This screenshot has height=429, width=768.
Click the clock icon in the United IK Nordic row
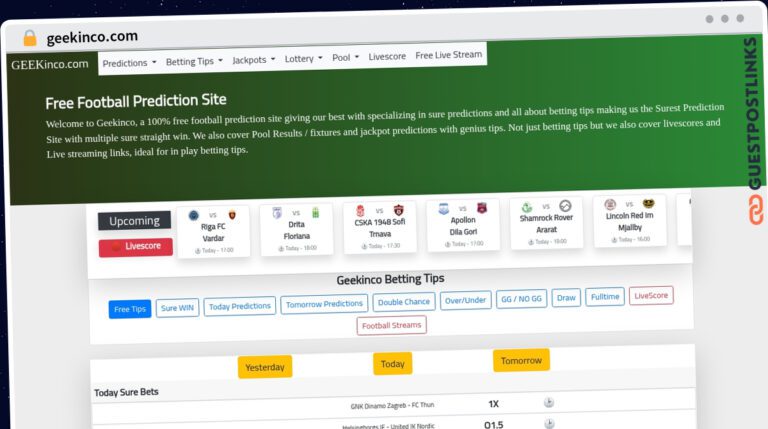pyautogui.click(x=550, y=424)
